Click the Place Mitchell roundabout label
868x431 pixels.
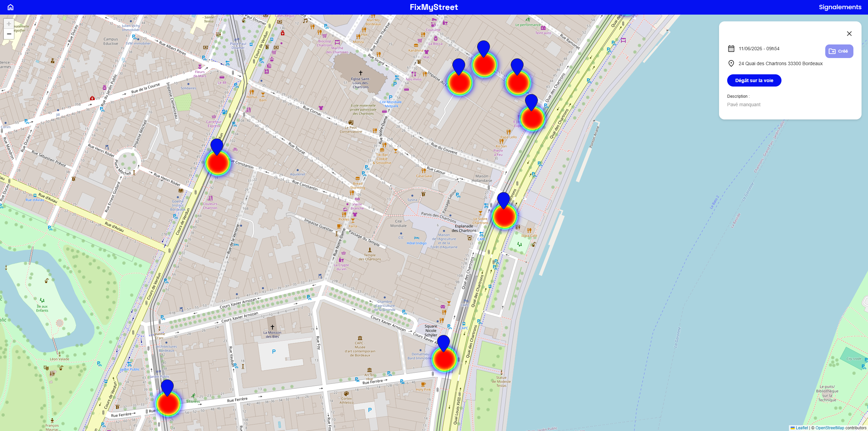(122, 168)
